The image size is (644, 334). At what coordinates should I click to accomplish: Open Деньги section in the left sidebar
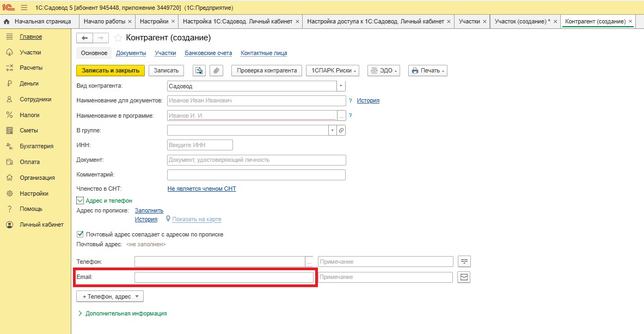[x=29, y=83]
